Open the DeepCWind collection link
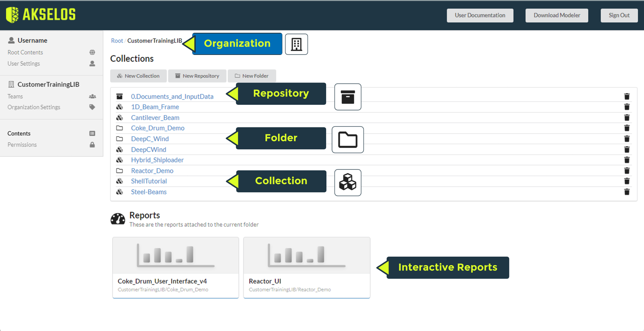The width and height of the screenshot is (644, 331). [148, 149]
